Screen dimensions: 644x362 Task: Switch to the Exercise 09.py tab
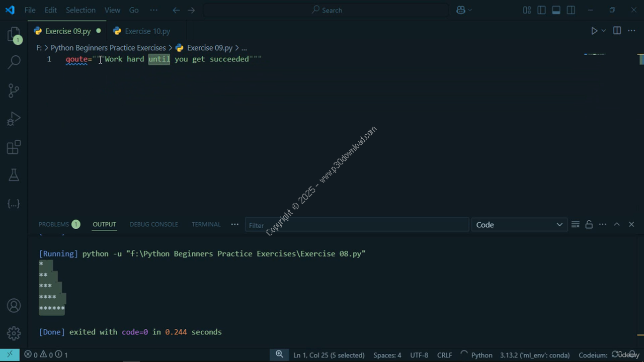tap(67, 31)
